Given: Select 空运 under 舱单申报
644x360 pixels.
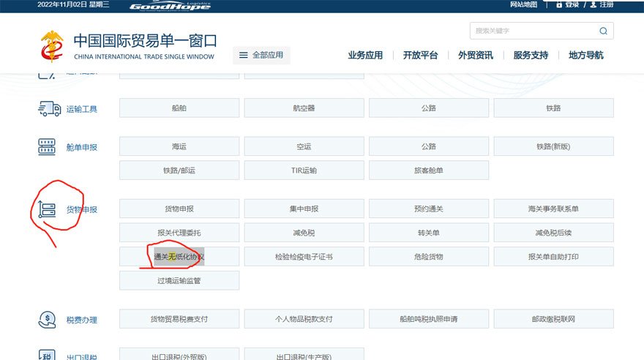Looking at the screenshot, I should [x=304, y=146].
